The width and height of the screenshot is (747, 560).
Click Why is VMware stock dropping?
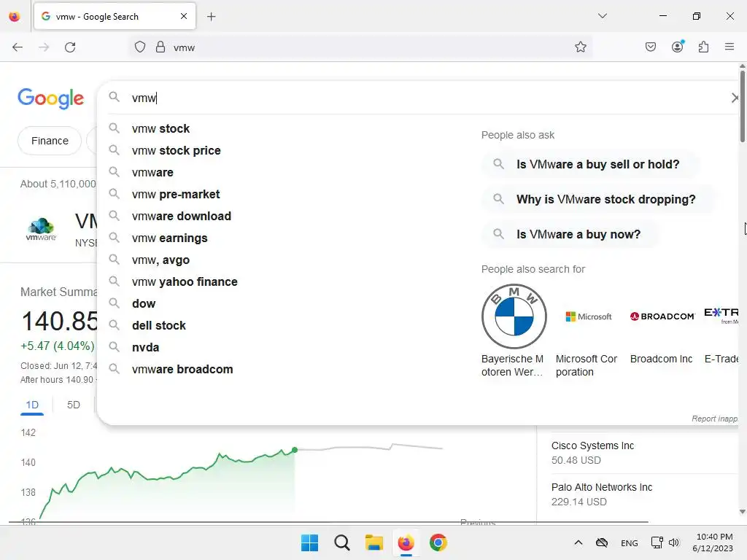[598, 199]
